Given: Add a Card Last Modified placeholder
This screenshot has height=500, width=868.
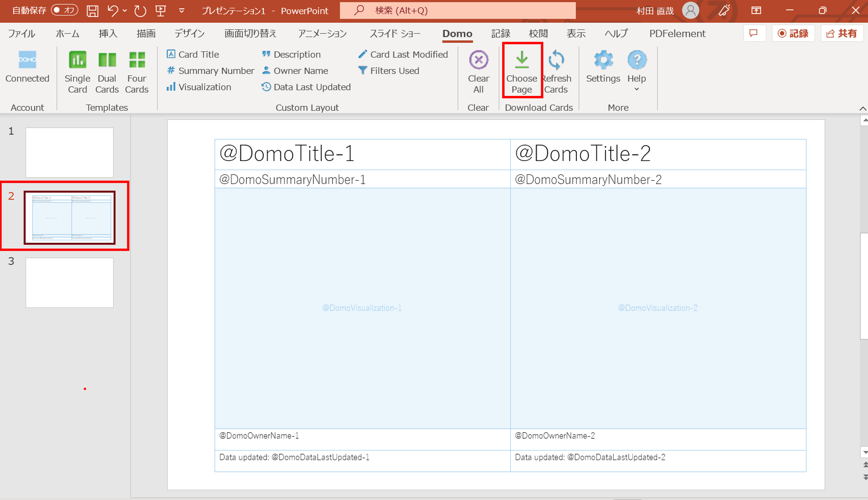Looking at the screenshot, I should click(x=403, y=54).
